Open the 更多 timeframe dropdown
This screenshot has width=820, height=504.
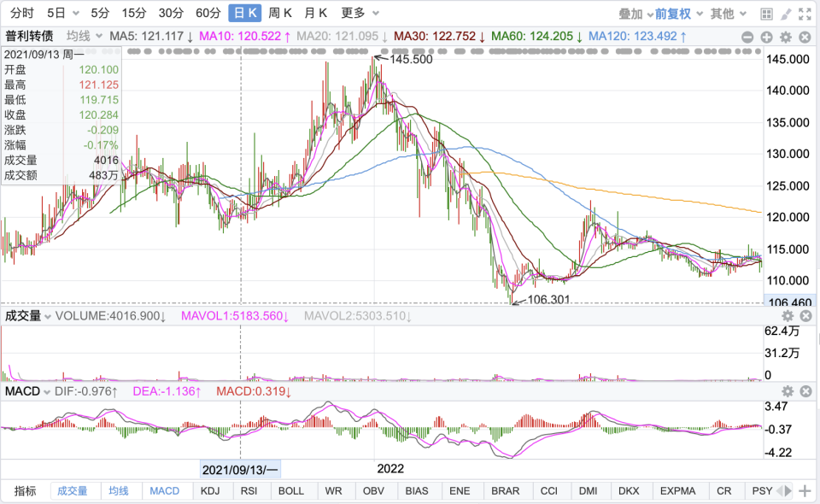pyautogui.click(x=359, y=13)
